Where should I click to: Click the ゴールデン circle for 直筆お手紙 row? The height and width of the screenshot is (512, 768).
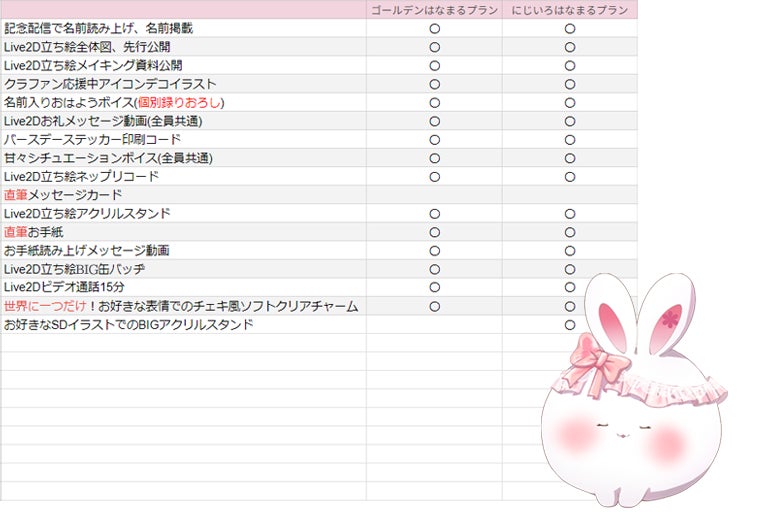click(434, 232)
